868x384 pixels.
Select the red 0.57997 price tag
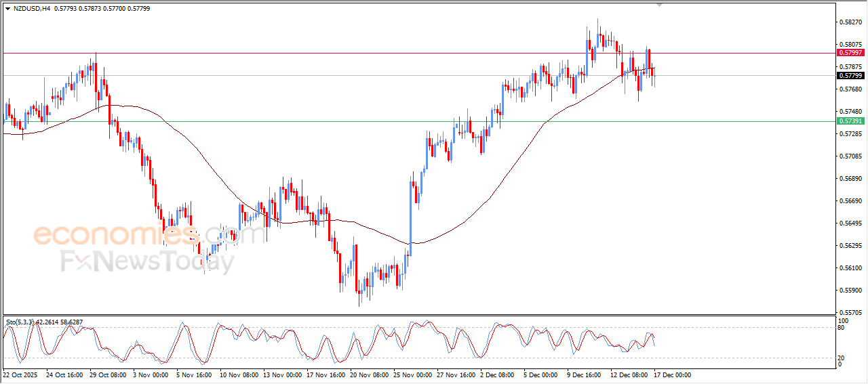[850, 53]
